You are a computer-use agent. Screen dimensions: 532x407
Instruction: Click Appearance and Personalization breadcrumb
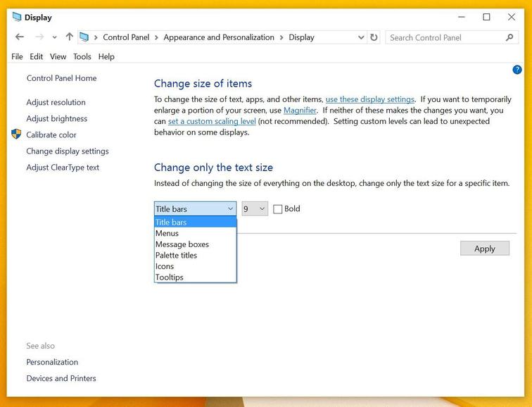coord(219,37)
